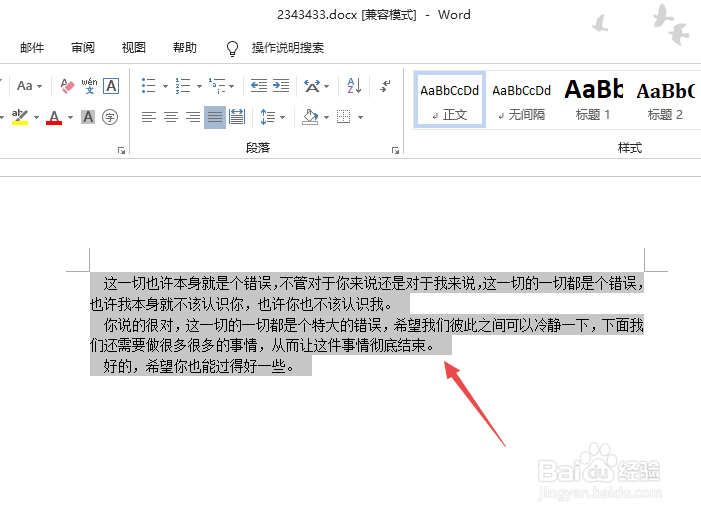
Task: Increase paragraph indent
Action: [x=281, y=85]
